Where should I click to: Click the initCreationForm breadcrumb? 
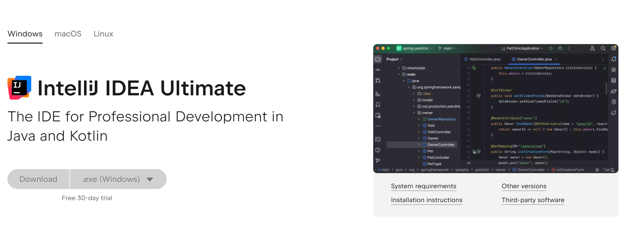pyautogui.click(x=568, y=170)
